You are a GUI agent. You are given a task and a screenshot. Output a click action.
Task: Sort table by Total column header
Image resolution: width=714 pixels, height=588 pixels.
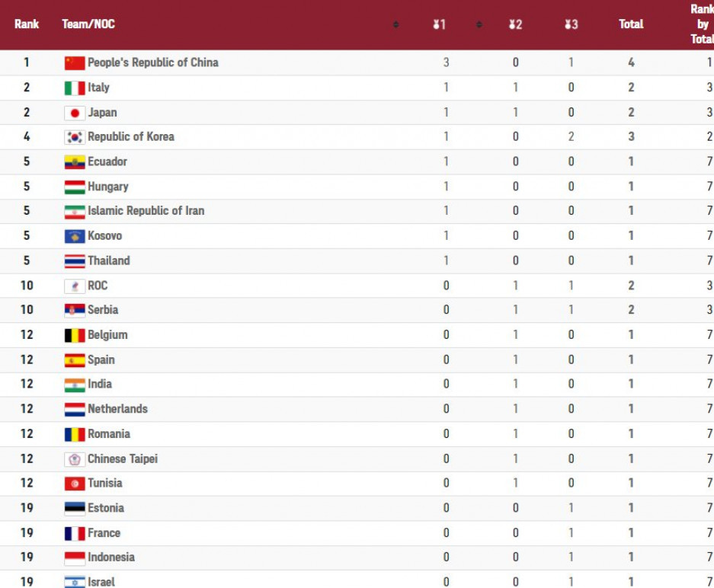tap(631, 24)
